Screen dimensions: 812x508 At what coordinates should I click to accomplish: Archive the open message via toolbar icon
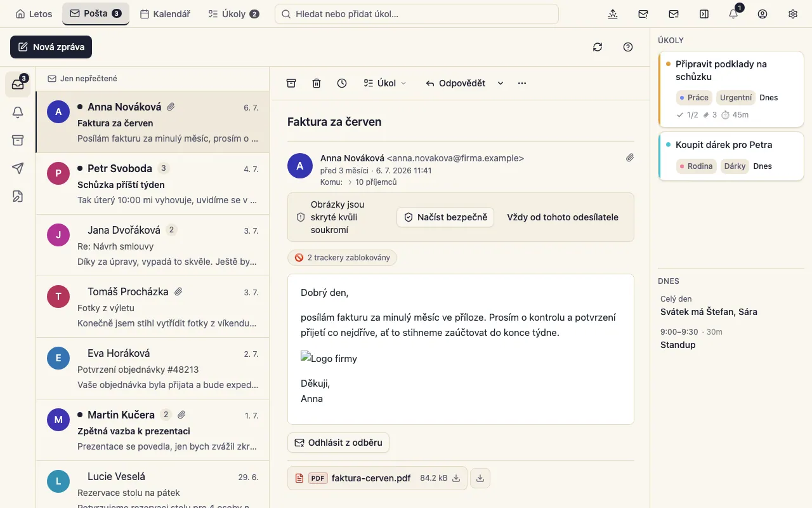tap(291, 83)
